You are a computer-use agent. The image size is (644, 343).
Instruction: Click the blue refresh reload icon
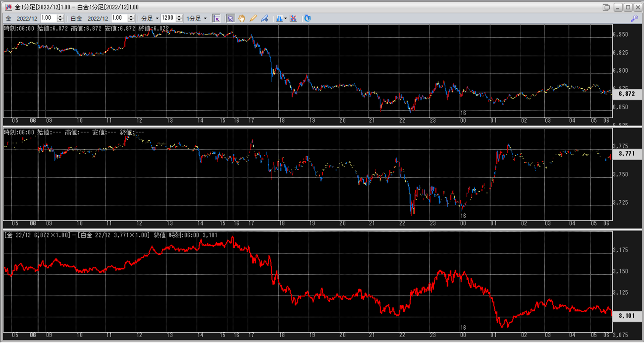[307, 18]
